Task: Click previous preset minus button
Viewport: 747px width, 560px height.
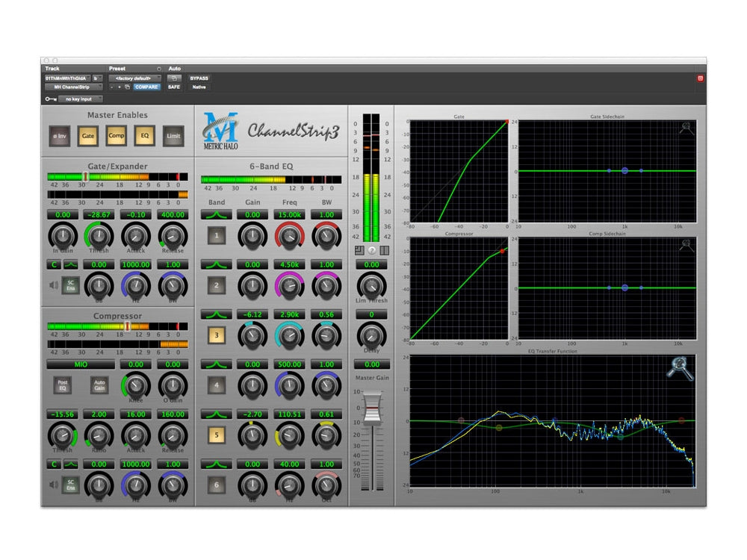Action: [x=111, y=87]
